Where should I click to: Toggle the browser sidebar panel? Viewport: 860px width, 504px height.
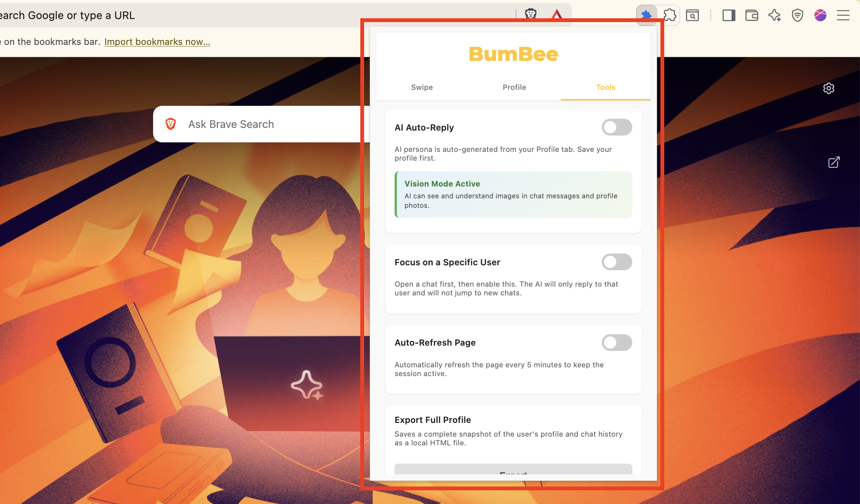tap(729, 15)
